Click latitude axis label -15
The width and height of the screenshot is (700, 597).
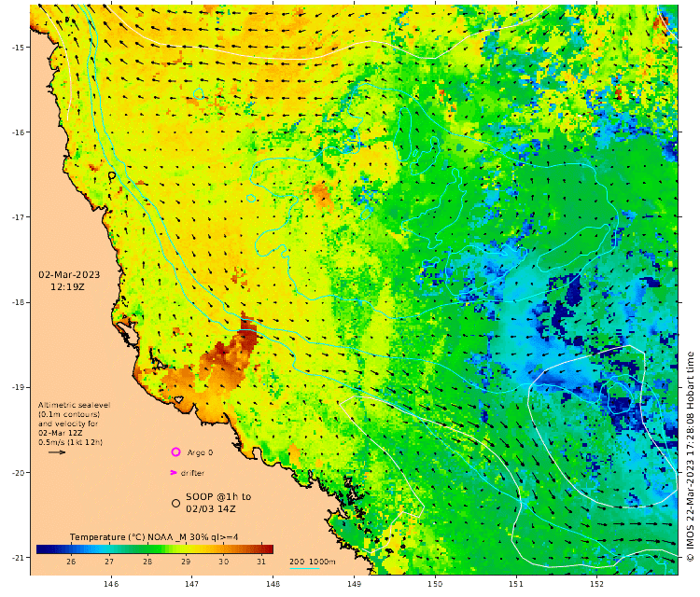pyautogui.click(x=18, y=47)
